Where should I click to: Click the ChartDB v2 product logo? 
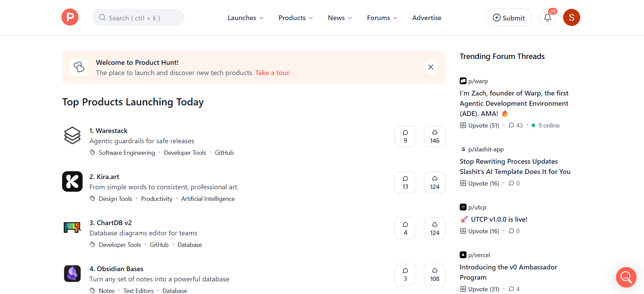pos(72,227)
